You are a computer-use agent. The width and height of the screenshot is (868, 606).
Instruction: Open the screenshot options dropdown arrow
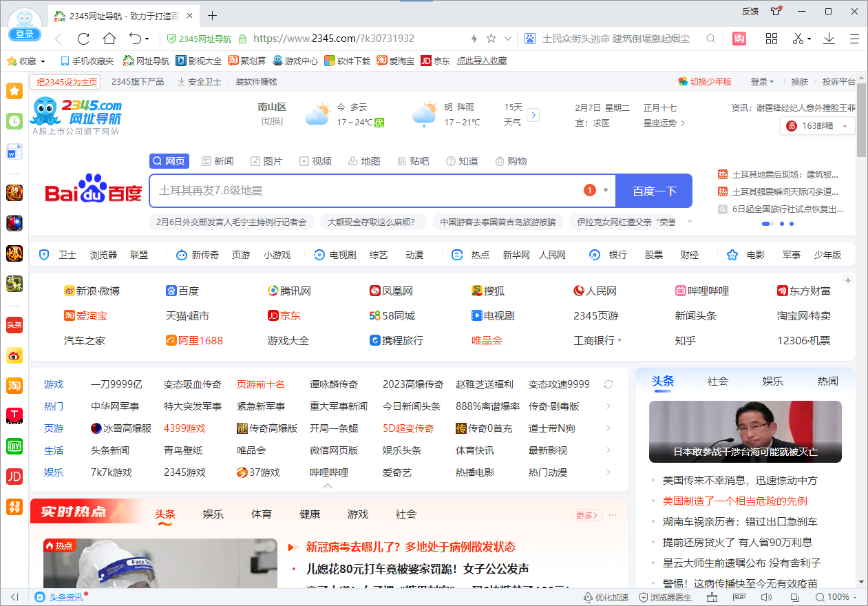pyautogui.click(x=809, y=39)
